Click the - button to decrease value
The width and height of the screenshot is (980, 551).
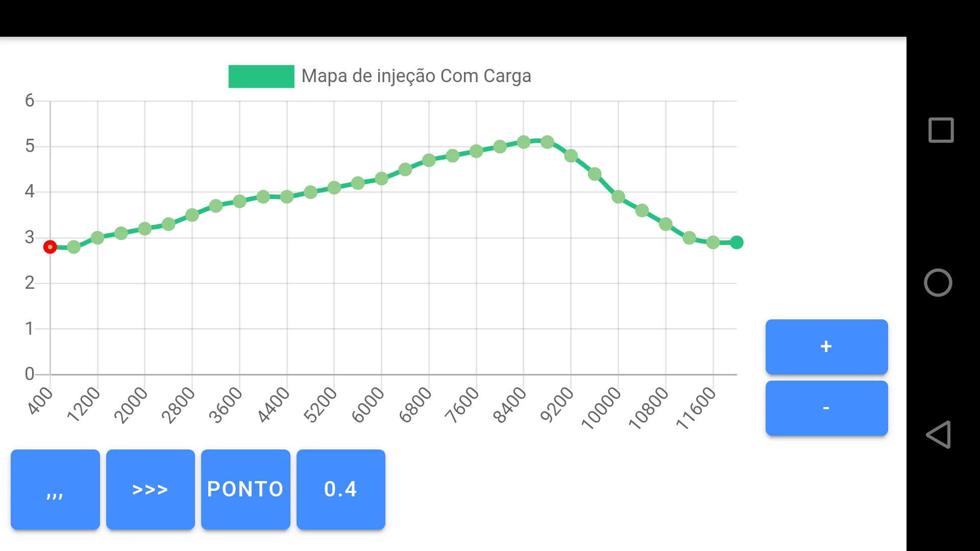coord(826,407)
